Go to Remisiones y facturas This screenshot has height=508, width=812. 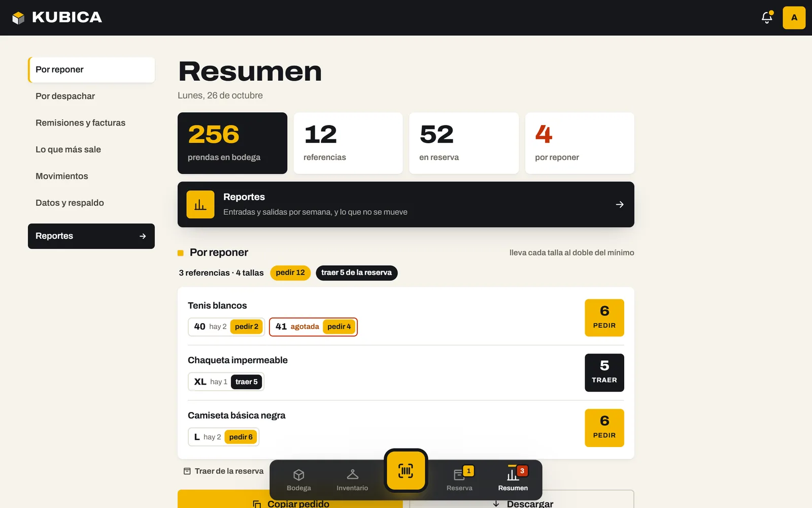91,123
